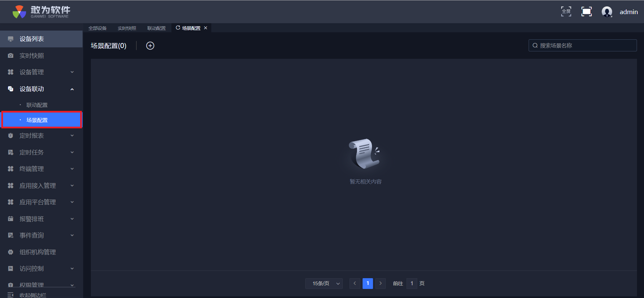The height and width of the screenshot is (298, 644).
Task: Expand the 定时报表 chevron
Action: [x=72, y=136]
